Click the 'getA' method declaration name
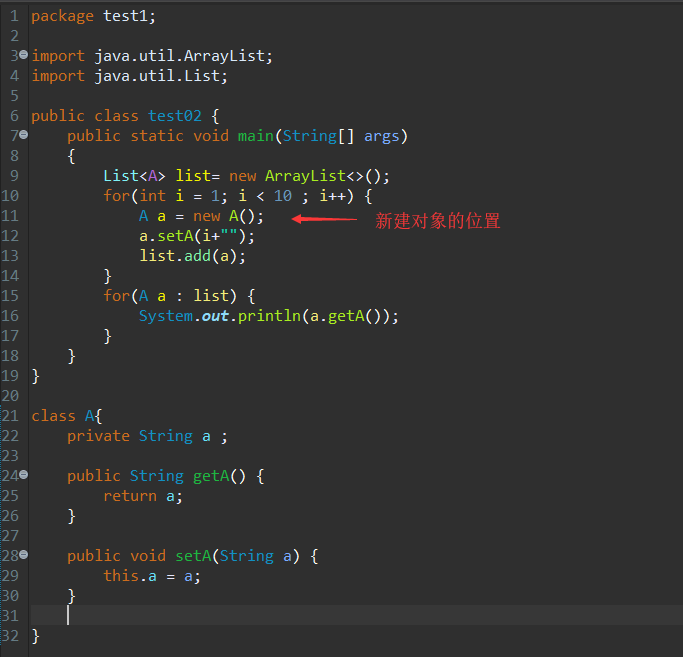683x657 pixels. [211, 476]
